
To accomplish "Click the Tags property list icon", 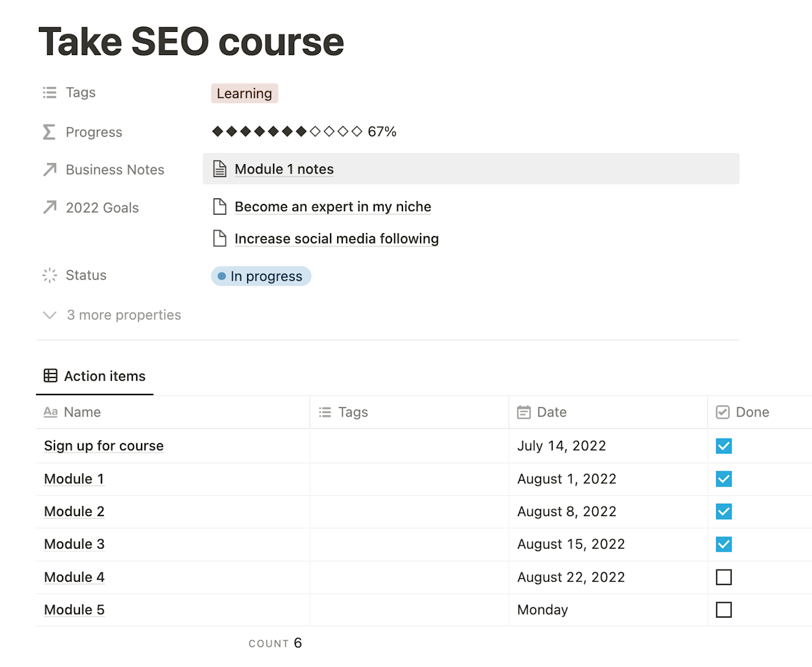I will pos(50,93).
